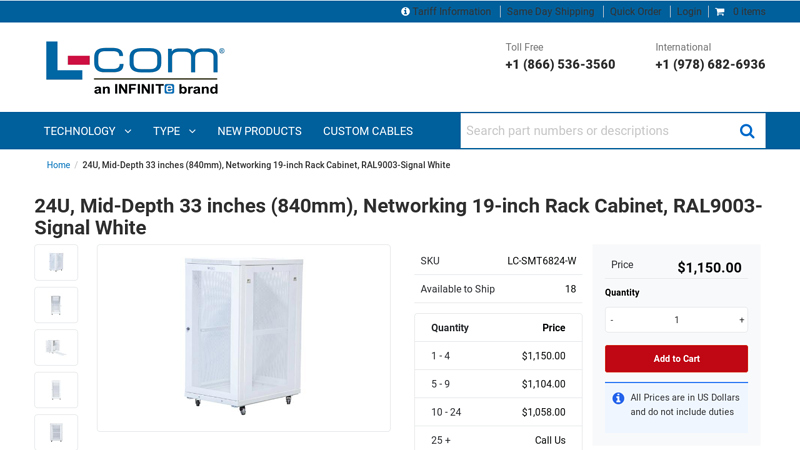Open New Products menu item

(x=259, y=131)
